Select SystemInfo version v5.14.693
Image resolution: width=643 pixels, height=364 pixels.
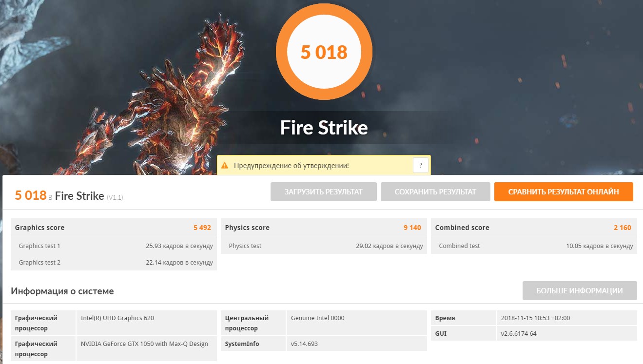click(x=356, y=344)
